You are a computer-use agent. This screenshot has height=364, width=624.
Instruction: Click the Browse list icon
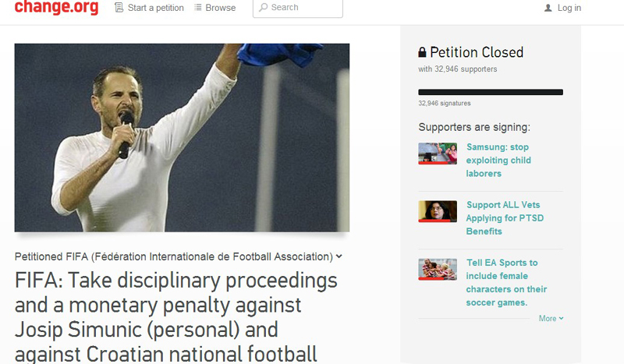[198, 7]
